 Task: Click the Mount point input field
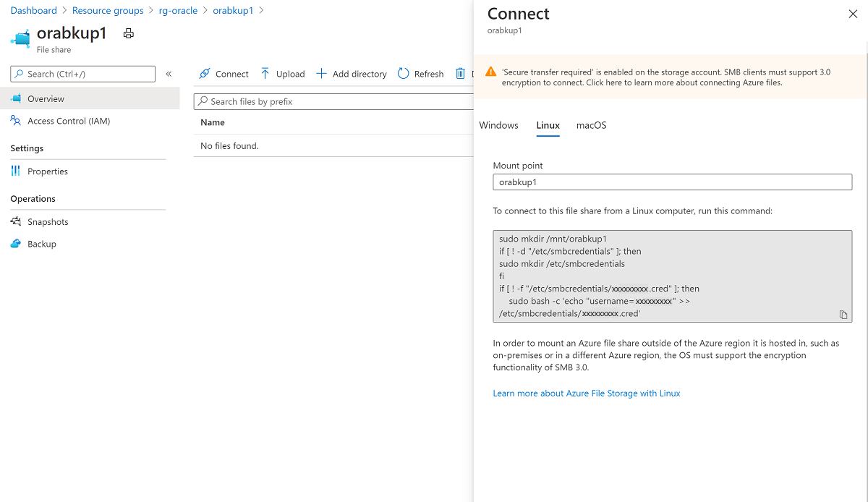click(672, 182)
